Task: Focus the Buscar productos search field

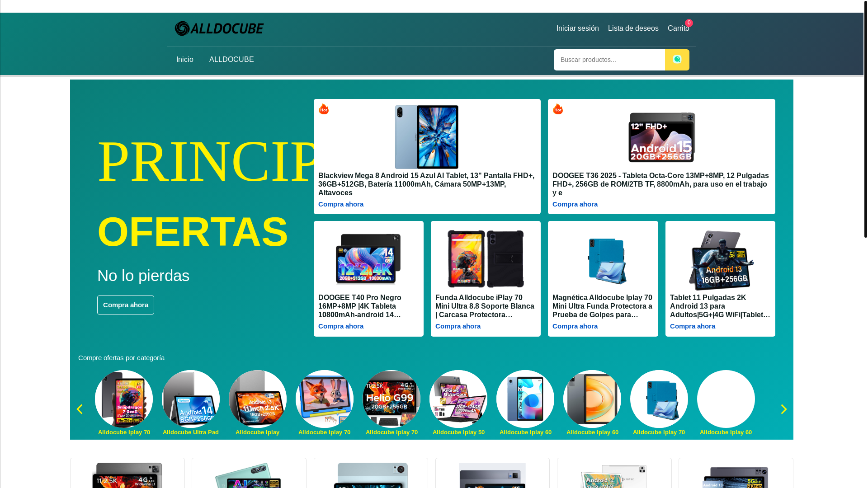Action: point(609,60)
